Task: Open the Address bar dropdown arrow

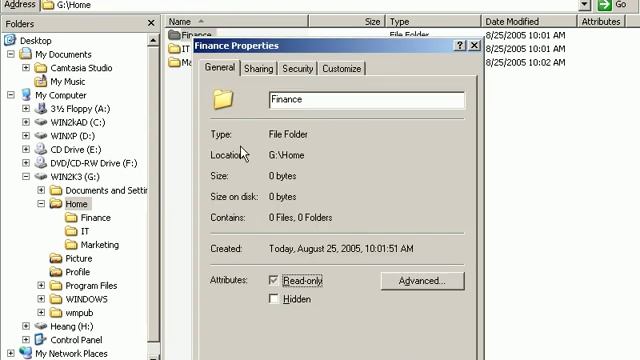Action: (584, 5)
